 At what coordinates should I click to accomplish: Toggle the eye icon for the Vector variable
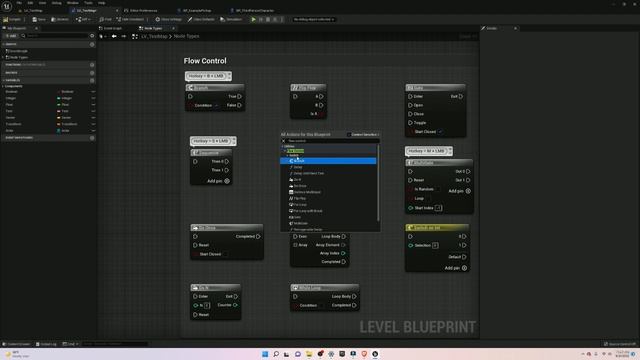(93, 118)
